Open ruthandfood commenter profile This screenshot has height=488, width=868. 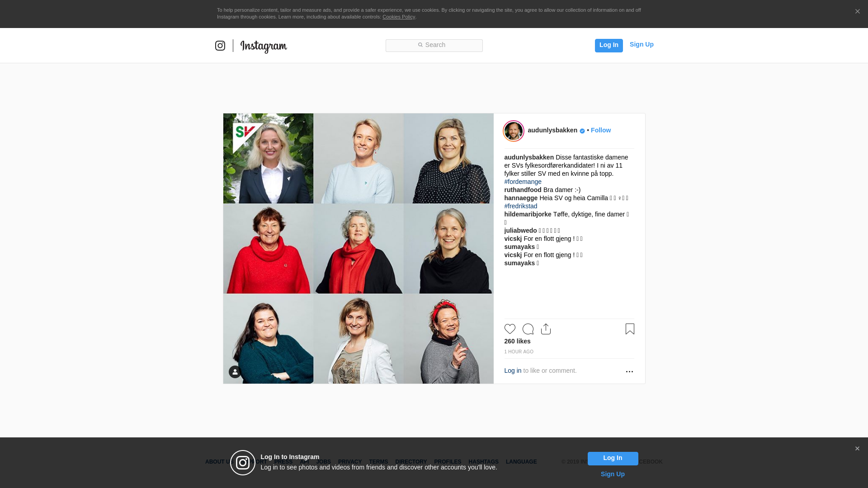[x=523, y=190]
